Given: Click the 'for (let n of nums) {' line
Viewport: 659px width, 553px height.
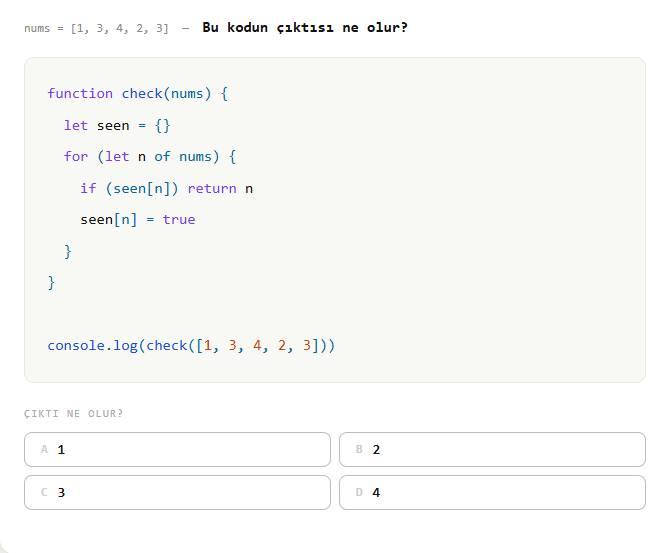Looking at the screenshot, I should (150, 157).
